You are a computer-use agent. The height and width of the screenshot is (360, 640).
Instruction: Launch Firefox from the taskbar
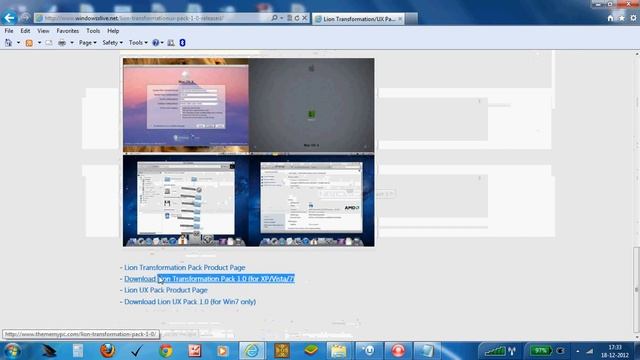(107, 351)
